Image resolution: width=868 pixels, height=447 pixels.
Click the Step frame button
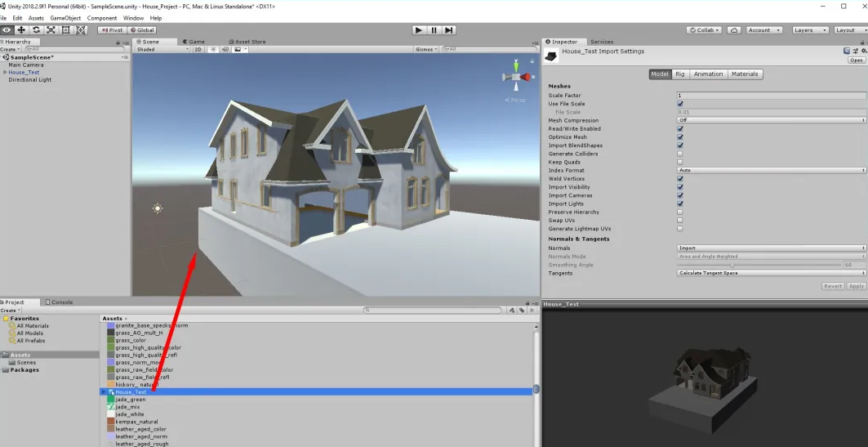tap(449, 30)
